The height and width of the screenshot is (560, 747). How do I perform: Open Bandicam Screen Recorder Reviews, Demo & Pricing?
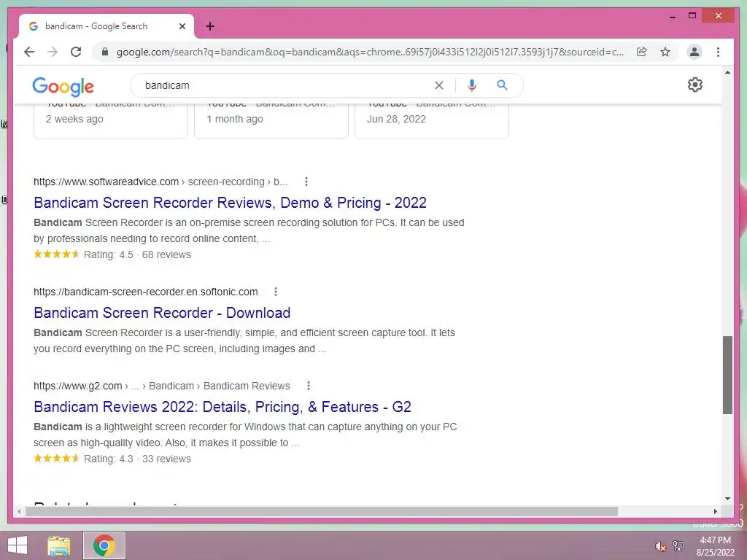pos(230,203)
